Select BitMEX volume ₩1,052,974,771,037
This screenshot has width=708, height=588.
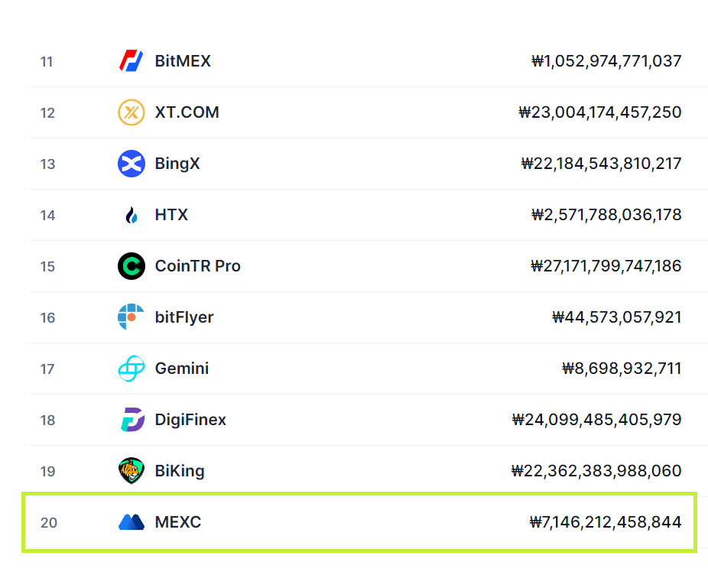pos(606,61)
